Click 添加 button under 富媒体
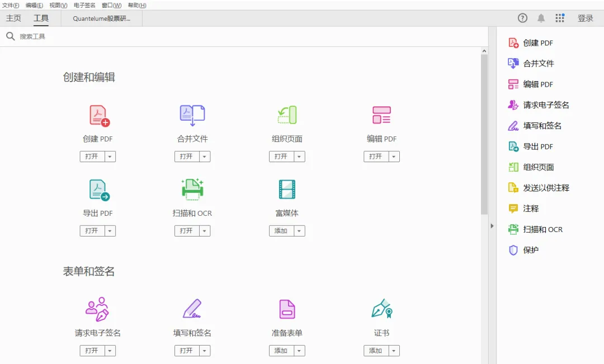The width and height of the screenshot is (604, 364). 281,231
